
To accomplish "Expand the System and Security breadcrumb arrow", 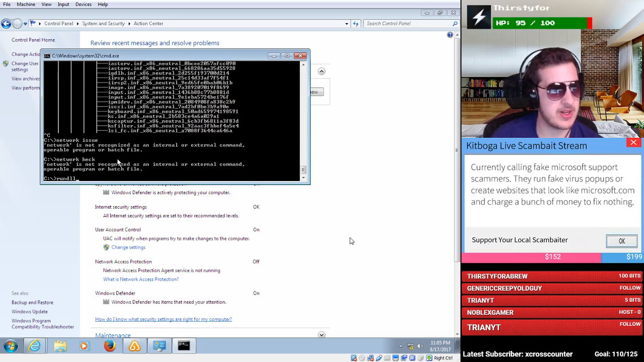I will 129,24.
